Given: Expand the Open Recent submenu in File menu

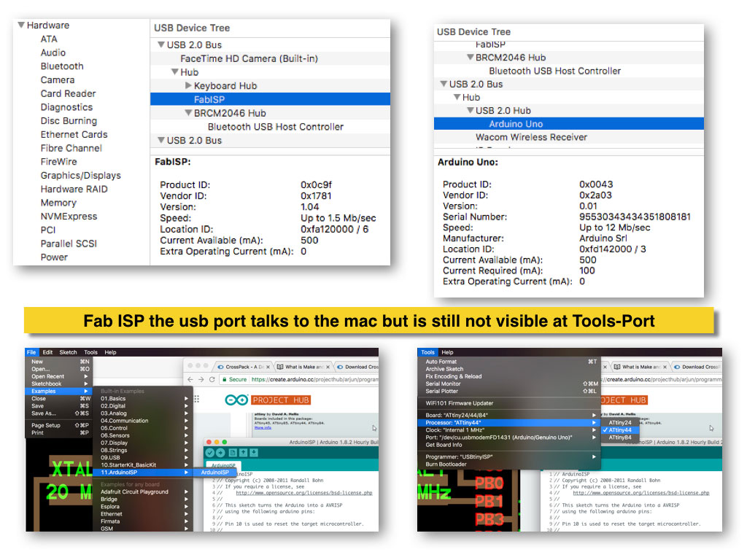Looking at the screenshot, I should click(58, 376).
